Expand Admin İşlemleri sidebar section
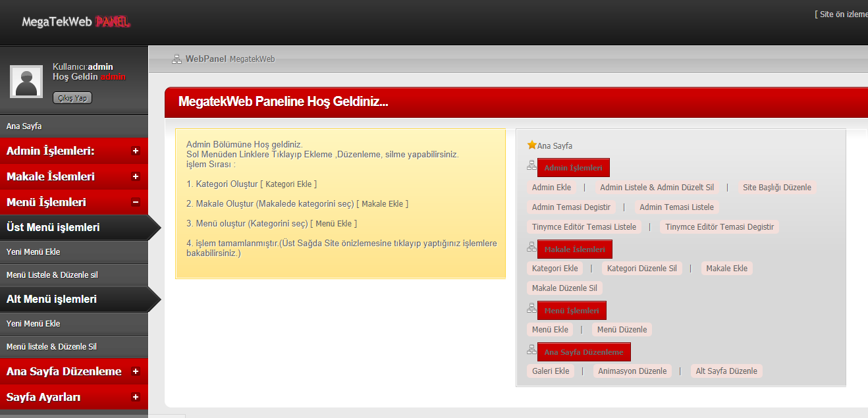 [136, 151]
